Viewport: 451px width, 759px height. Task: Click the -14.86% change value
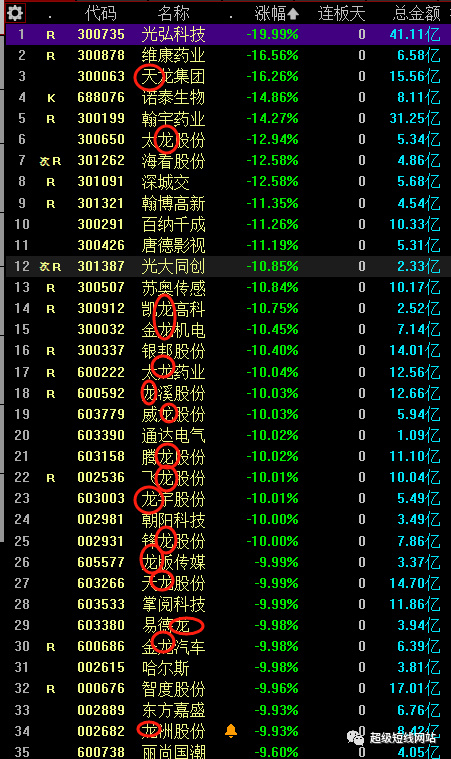[x=272, y=98]
